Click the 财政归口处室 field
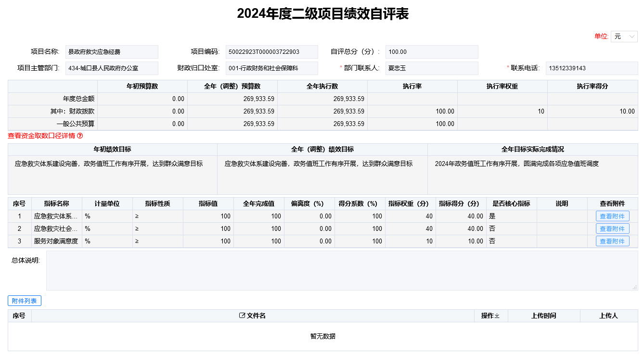Viewport: 644px width, 355px height. (x=271, y=68)
